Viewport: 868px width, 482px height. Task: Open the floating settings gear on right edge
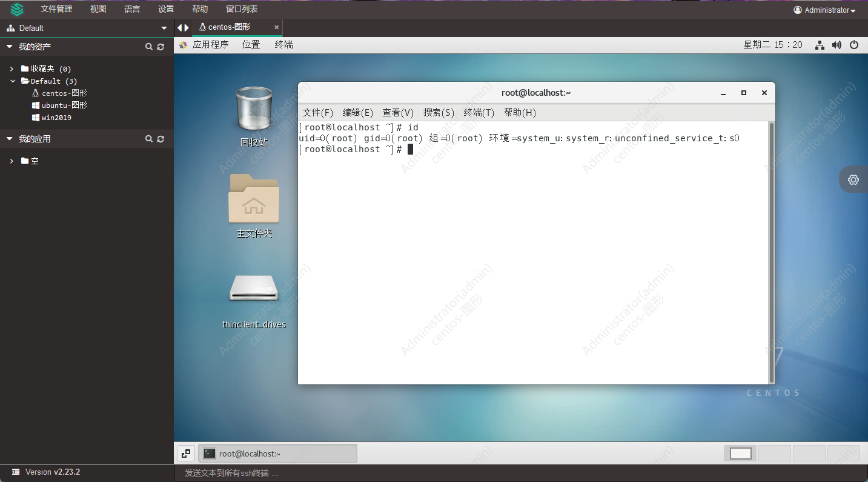pyautogui.click(x=853, y=179)
